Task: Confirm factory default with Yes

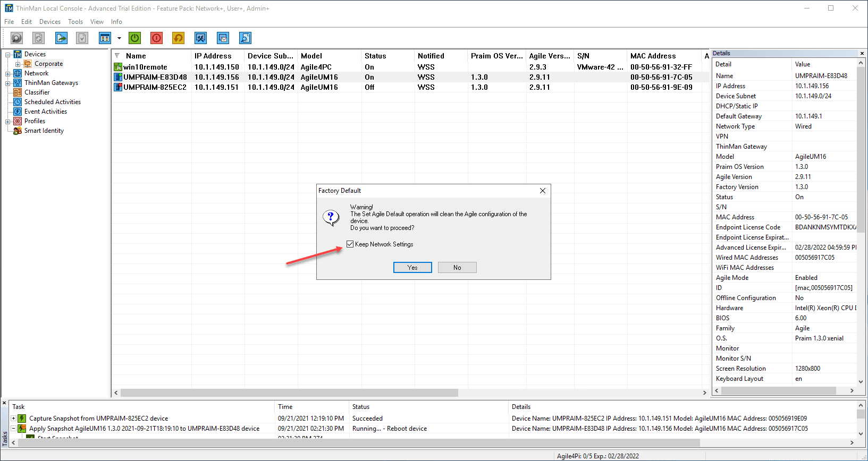Action: click(412, 268)
